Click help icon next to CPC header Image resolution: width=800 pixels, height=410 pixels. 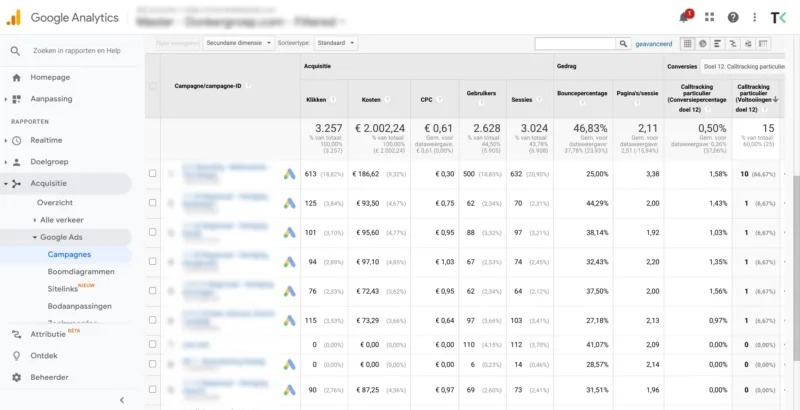[439, 100]
